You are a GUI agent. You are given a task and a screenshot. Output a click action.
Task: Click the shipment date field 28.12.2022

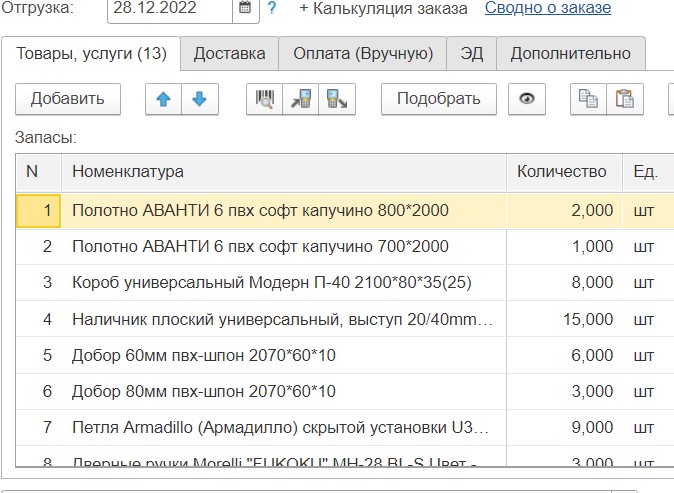tap(169, 9)
